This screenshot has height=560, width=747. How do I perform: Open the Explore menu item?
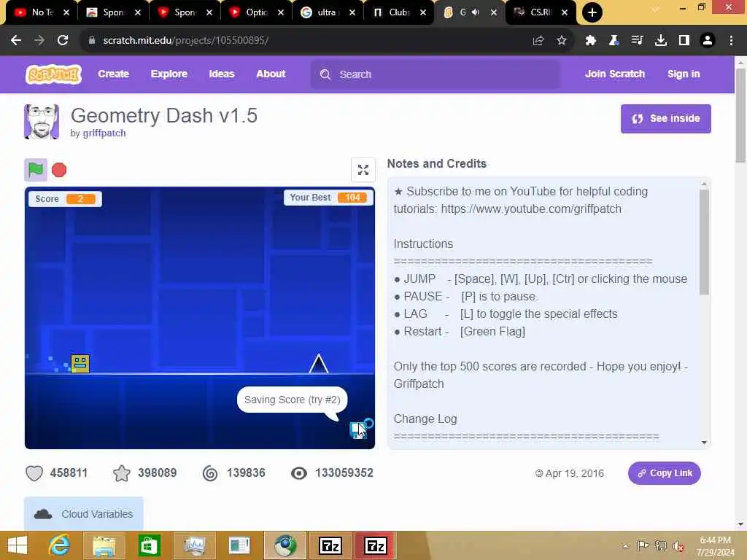[x=169, y=74]
